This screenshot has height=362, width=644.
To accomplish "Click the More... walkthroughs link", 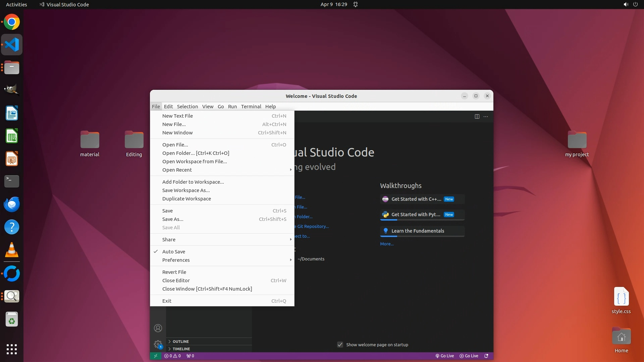I will tap(387, 244).
